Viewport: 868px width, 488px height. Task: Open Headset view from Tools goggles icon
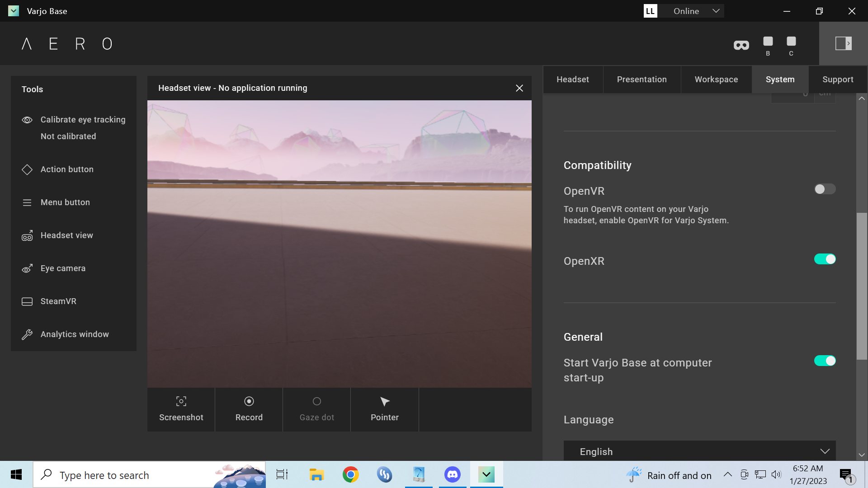pyautogui.click(x=27, y=235)
